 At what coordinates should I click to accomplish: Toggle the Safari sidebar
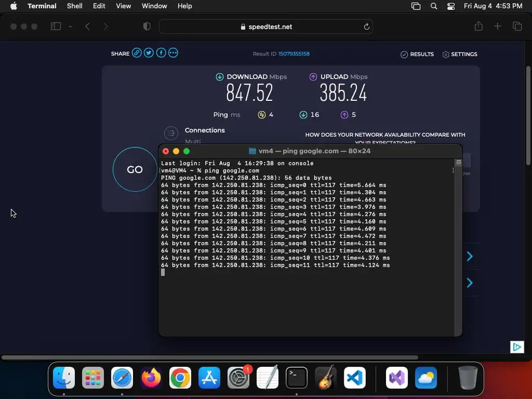click(x=56, y=26)
